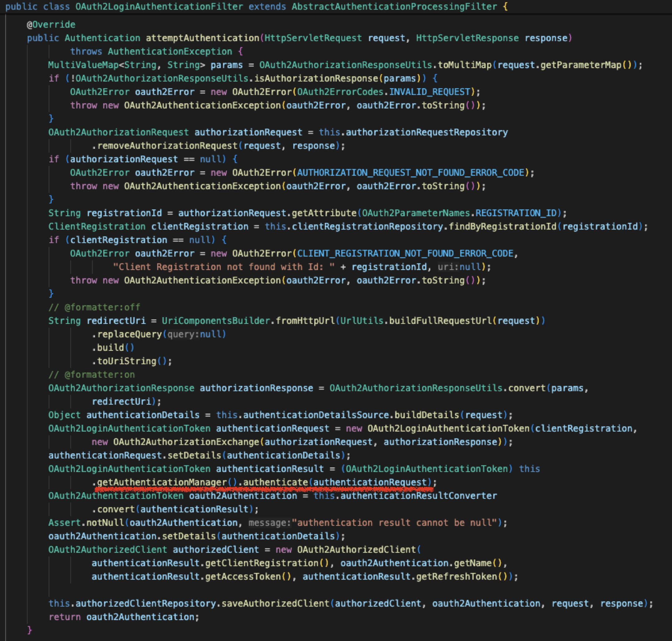Image resolution: width=672 pixels, height=641 pixels.
Task: Click the Assert class reference
Action: pos(64,523)
